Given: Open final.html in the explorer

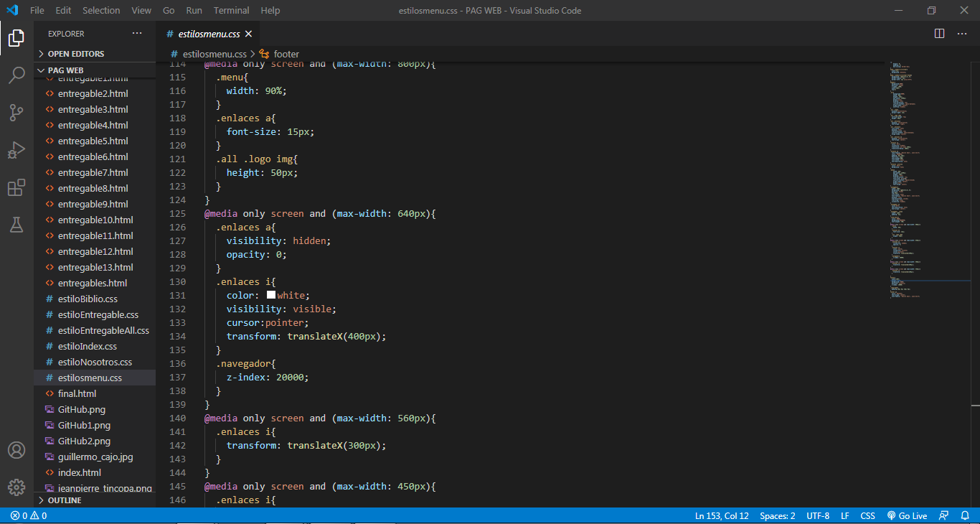Looking at the screenshot, I should point(95,393).
